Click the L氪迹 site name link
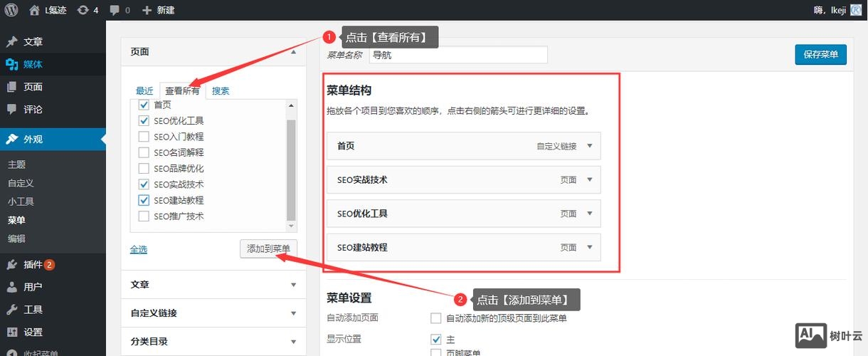868x356 pixels. [55, 10]
